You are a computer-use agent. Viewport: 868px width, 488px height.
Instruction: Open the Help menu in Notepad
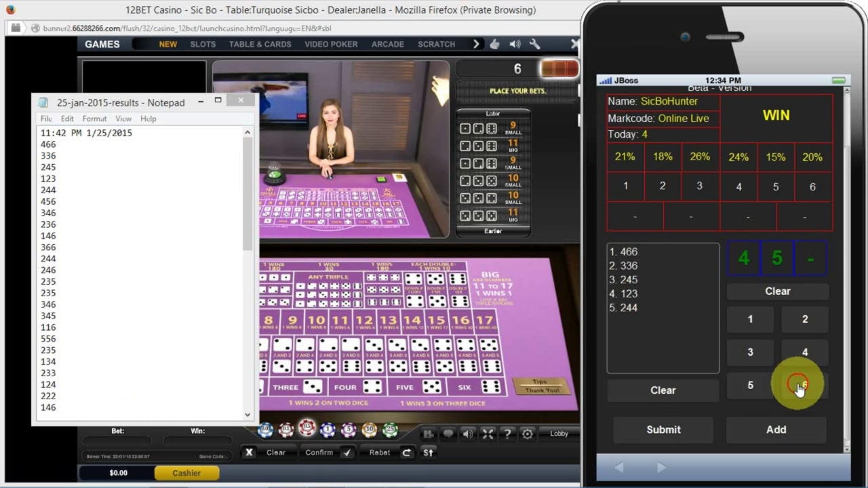click(x=149, y=119)
